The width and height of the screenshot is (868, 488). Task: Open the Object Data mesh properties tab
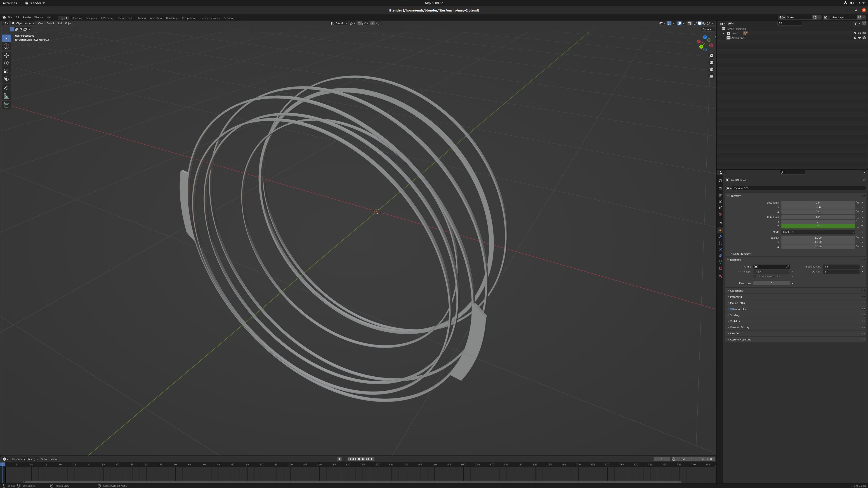[x=720, y=262]
